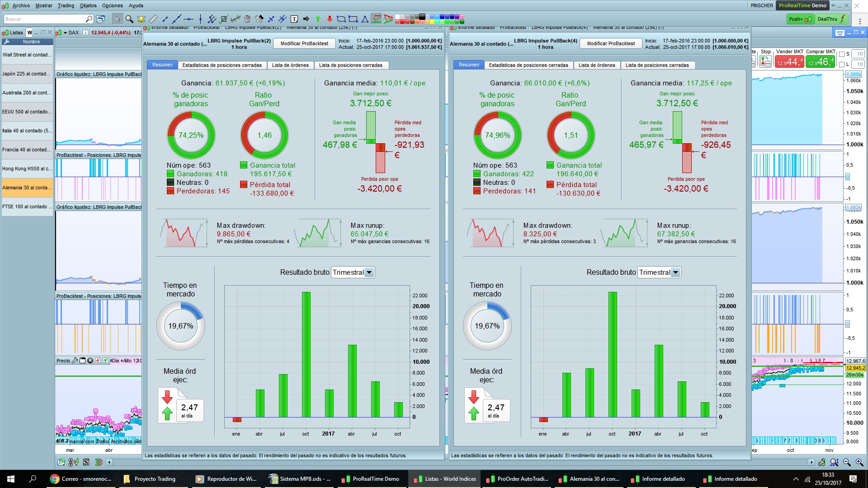Select the red down arrow tool
868x488 pixels.
pos(330,19)
